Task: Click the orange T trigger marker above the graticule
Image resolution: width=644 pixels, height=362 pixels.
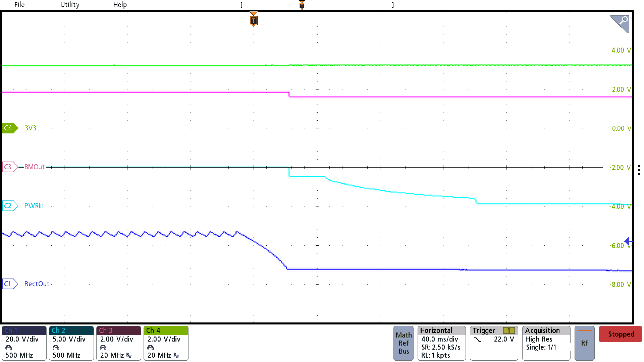Action: [x=254, y=20]
